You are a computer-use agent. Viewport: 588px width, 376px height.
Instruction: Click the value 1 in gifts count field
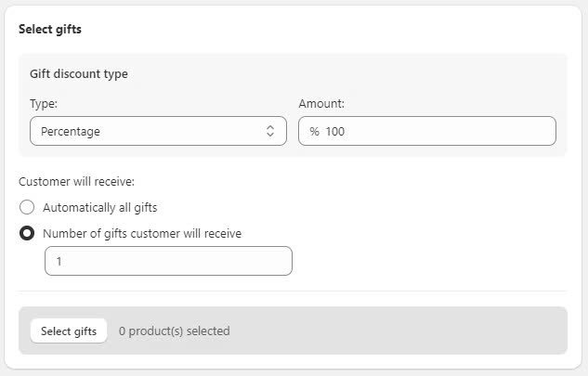coord(59,262)
